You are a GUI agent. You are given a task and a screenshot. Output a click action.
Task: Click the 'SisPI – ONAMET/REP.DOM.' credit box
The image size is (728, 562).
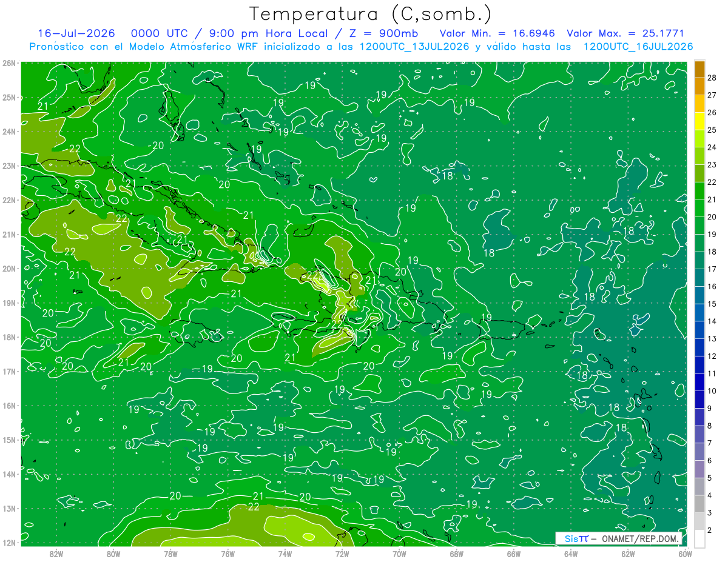coord(619,538)
